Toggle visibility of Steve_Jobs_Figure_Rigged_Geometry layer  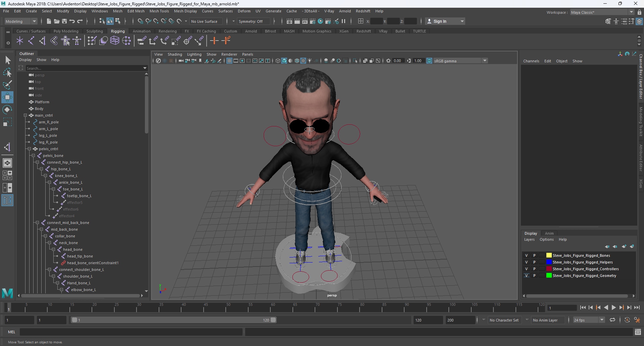[526, 276]
